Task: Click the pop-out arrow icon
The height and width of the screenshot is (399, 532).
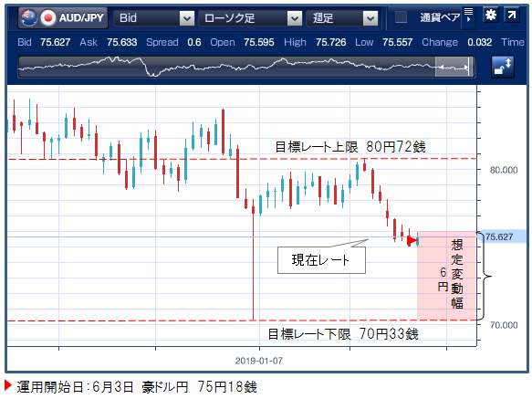Action: (511, 15)
